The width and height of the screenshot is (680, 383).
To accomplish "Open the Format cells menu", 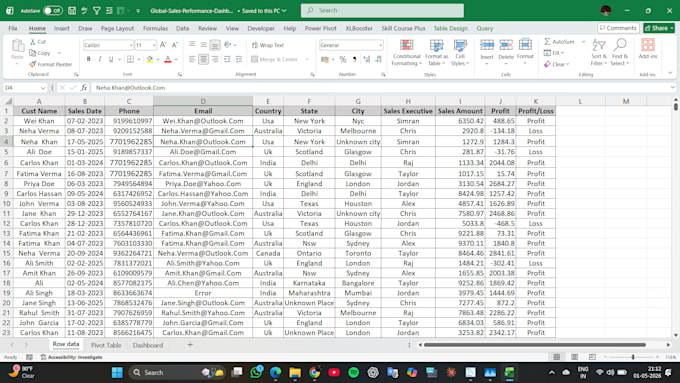I will (x=525, y=52).
